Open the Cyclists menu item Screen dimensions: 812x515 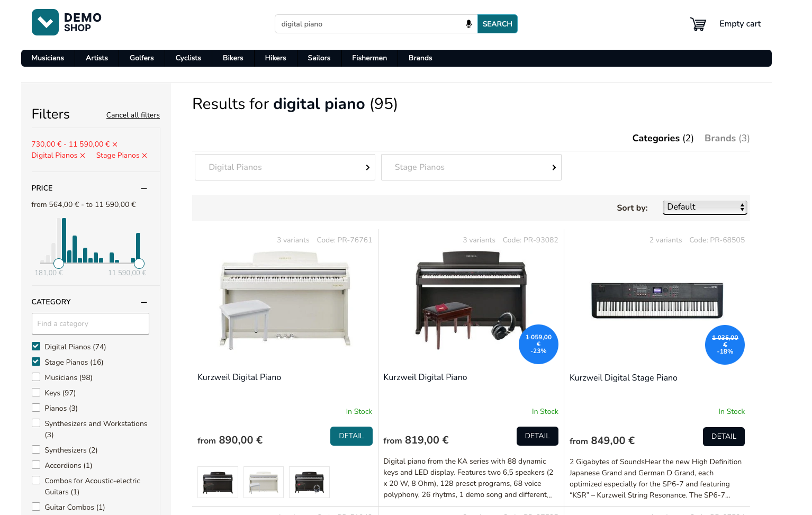tap(188, 58)
